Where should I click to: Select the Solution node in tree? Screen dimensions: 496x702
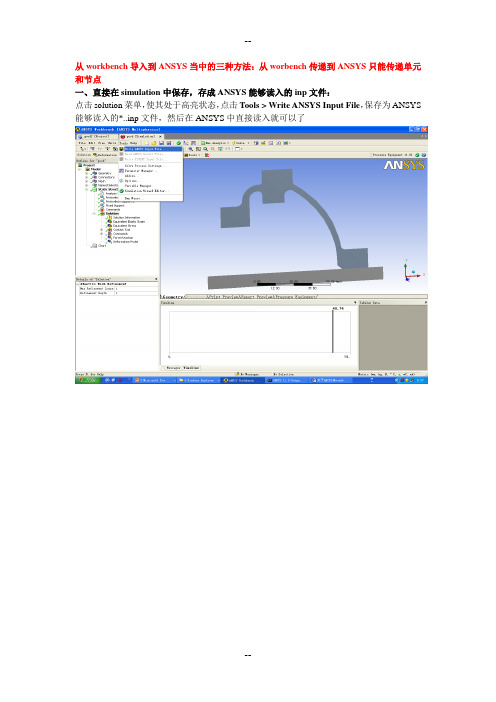pyautogui.click(x=112, y=214)
